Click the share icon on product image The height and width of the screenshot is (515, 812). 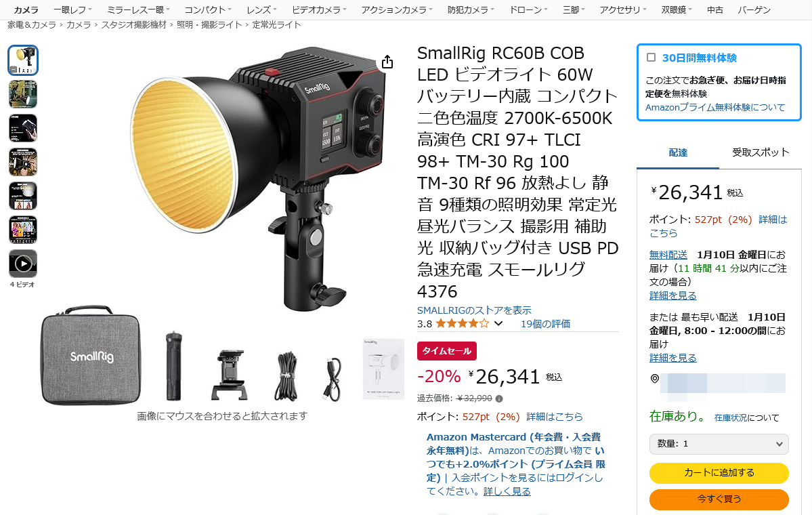(x=387, y=62)
